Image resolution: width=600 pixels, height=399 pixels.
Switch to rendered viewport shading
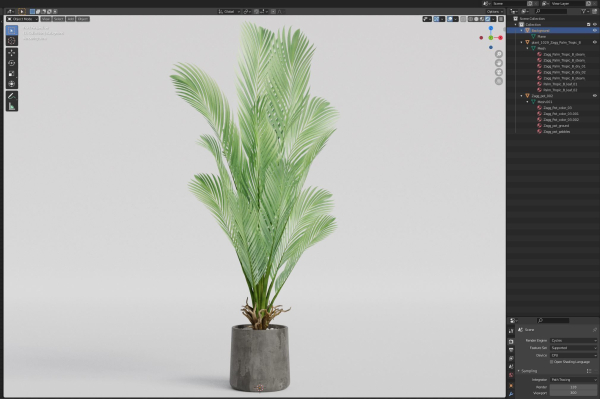488,19
